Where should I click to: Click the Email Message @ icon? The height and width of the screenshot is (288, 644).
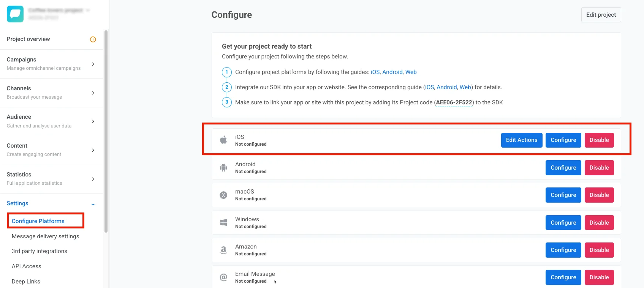(x=223, y=277)
